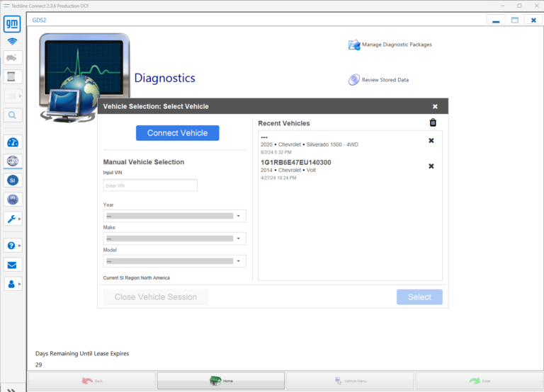This screenshot has width=544, height=392.
Task: Remove the 2020 Silverado 1500 recent entry
Action: (x=431, y=140)
